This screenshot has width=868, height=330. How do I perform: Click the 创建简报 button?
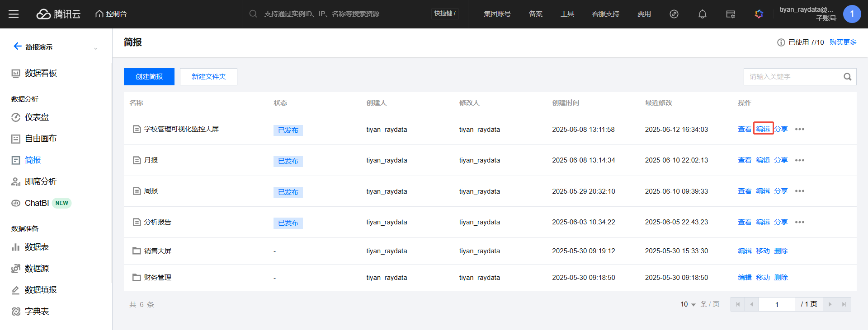pos(149,77)
